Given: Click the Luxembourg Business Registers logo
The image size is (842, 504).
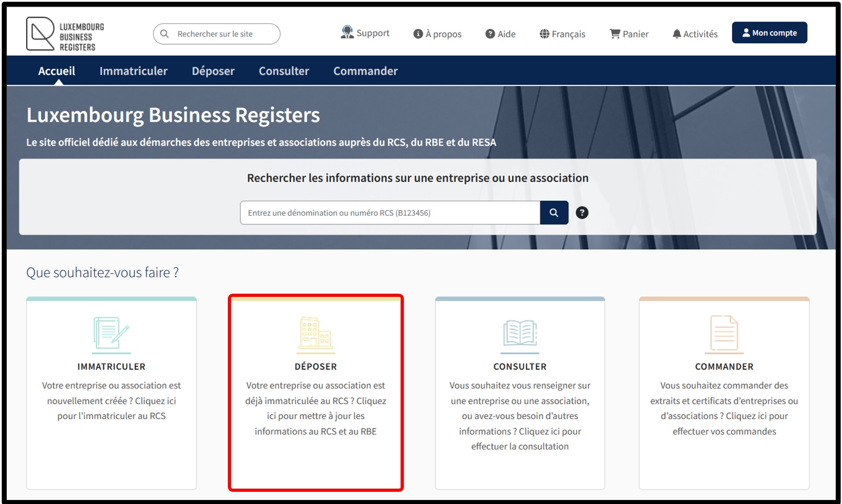Looking at the screenshot, I should (65, 34).
